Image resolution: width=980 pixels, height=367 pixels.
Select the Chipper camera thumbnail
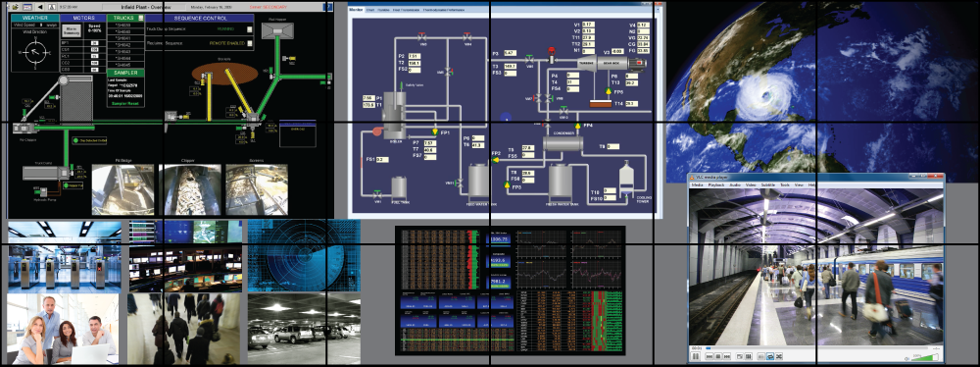click(x=190, y=189)
